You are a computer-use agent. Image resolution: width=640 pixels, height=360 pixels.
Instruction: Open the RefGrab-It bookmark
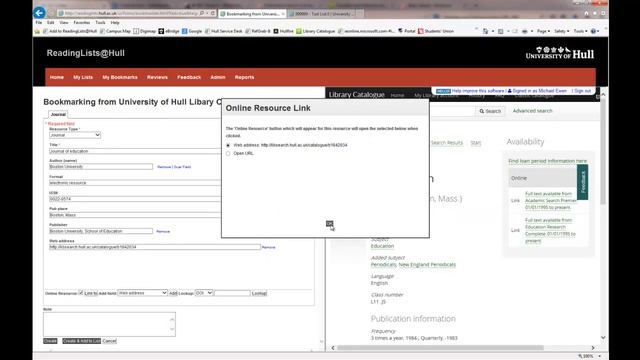(258, 31)
